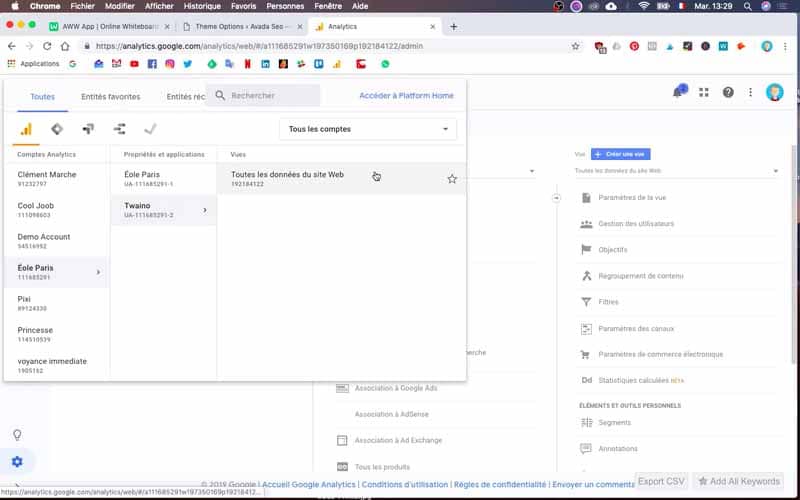This screenshot has height=500, width=800.
Task: Reload the page in Chrome
Action: 47,46
